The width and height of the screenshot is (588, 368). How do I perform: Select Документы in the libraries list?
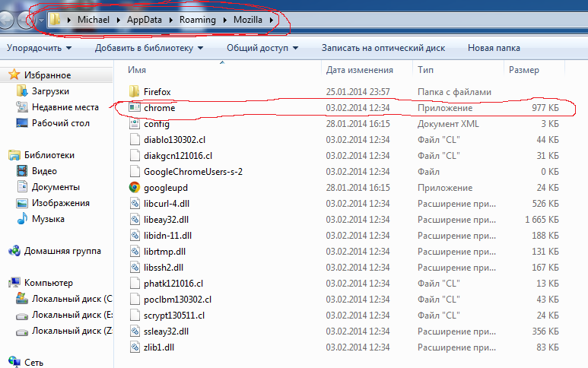point(56,186)
